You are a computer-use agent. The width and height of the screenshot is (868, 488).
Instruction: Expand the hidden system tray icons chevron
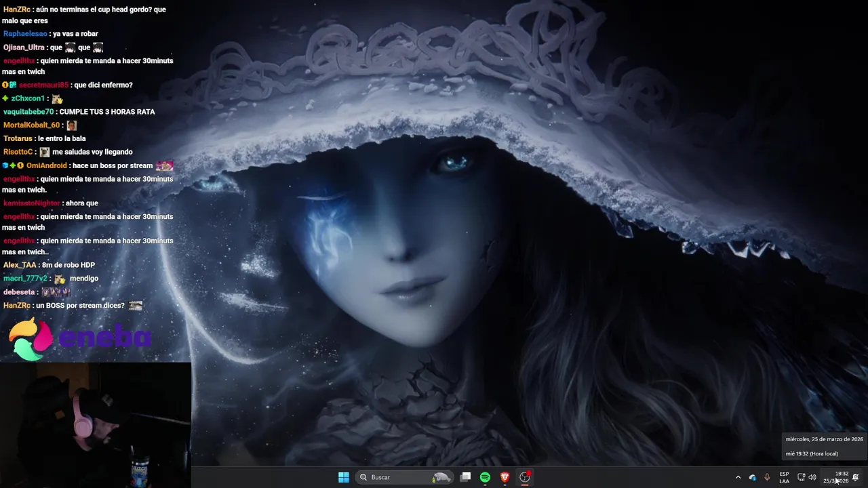(x=738, y=477)
